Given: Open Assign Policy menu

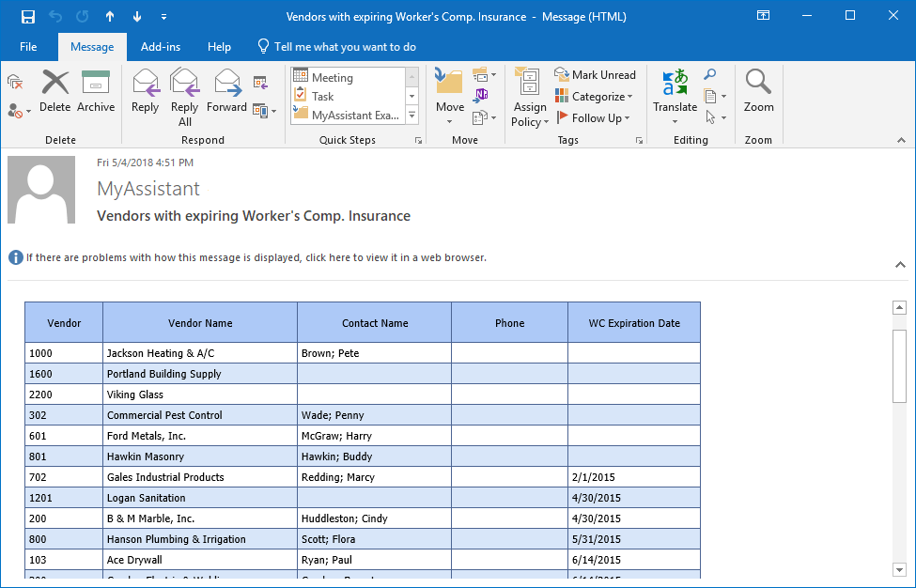Looking at the screenshot, I should click(x=530, y=98).
